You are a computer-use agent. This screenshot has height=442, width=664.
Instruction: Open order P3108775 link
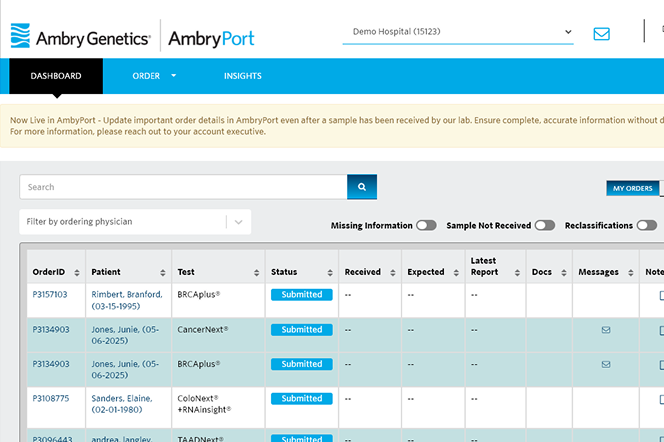click(x=51, y=398)
